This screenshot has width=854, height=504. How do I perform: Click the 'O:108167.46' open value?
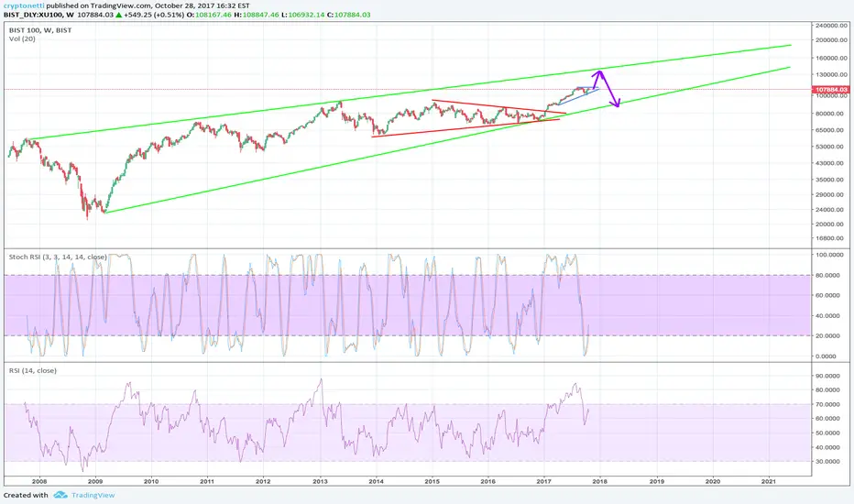pyautogui.click(x=209, y=15)
